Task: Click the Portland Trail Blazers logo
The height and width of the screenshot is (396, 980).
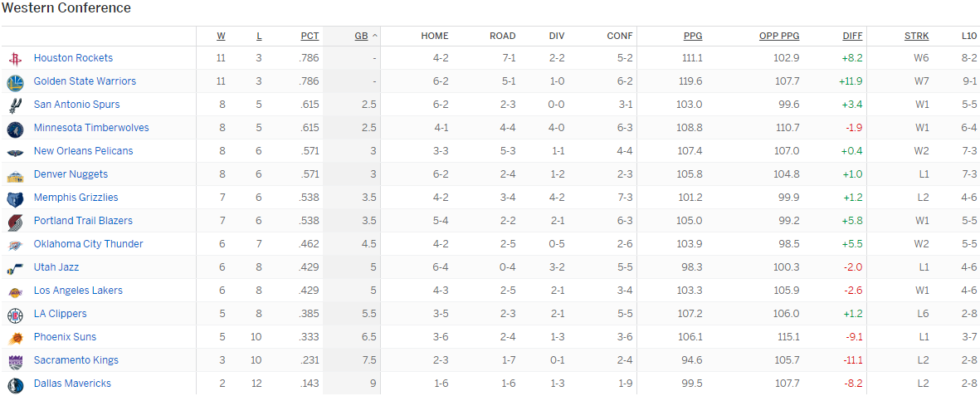Action: coord(15,222)
